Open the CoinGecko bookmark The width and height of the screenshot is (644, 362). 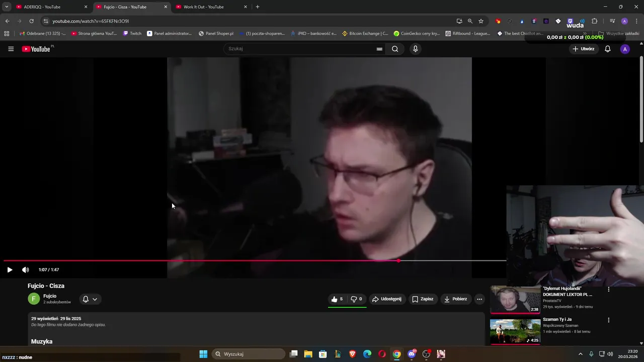pyautogui.click(x=417, y=34)
